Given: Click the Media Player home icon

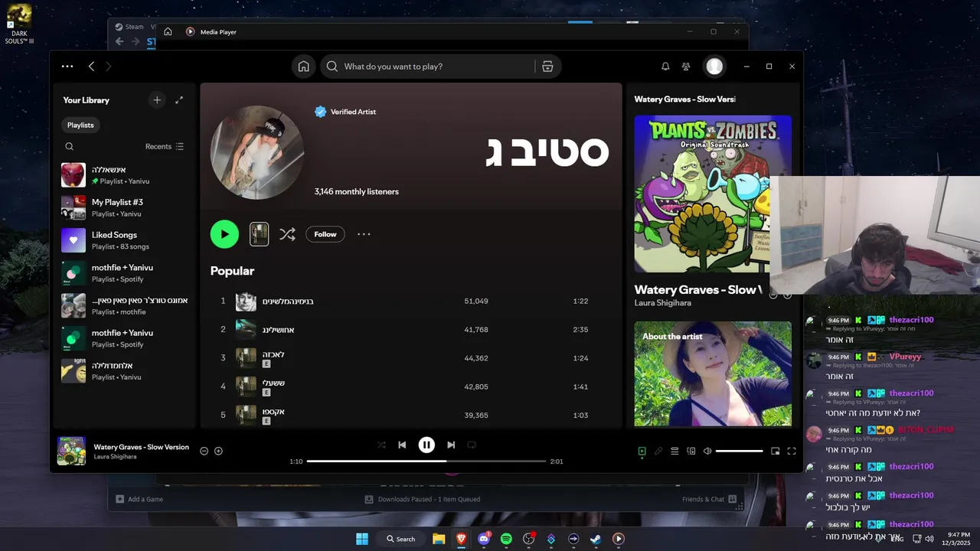Looking at the screenshot, I should point(168,31).
